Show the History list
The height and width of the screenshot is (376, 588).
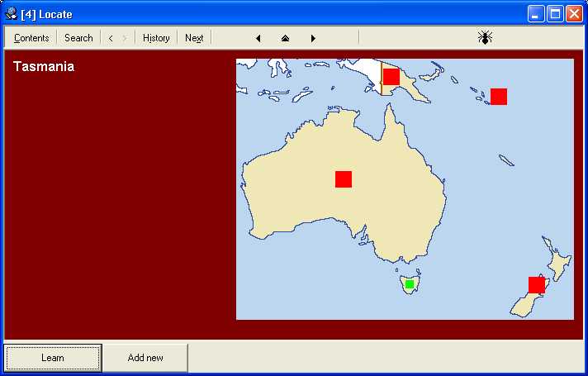pyautogui.click(x=156, y=38)
